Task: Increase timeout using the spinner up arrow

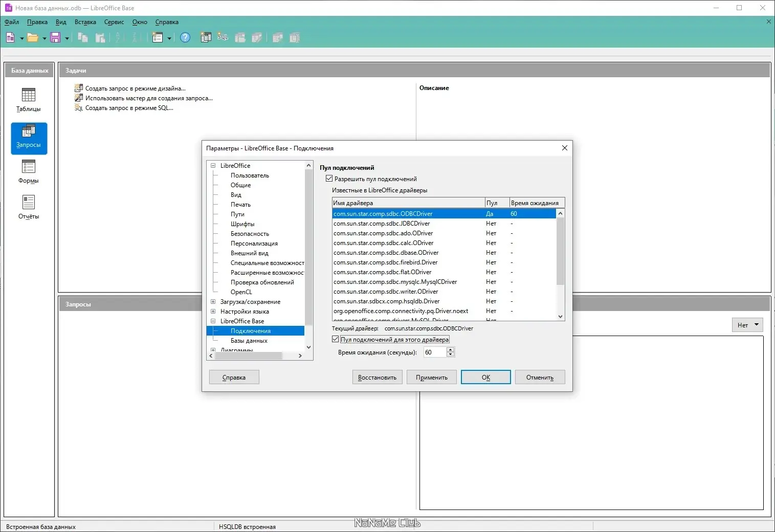Action: click(451, 349)
